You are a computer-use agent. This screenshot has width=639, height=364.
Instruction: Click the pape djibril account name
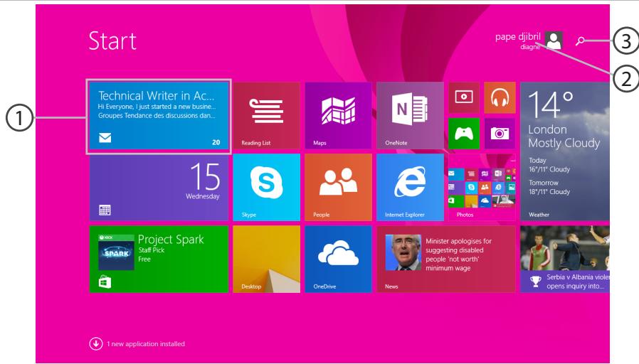tap(517, 37)
